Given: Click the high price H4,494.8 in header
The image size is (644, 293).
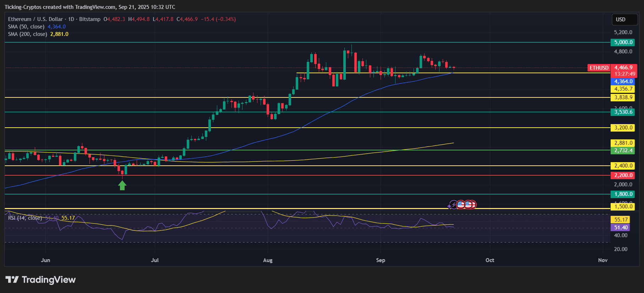Looking at the screenshot, I should tap(139, 19).
